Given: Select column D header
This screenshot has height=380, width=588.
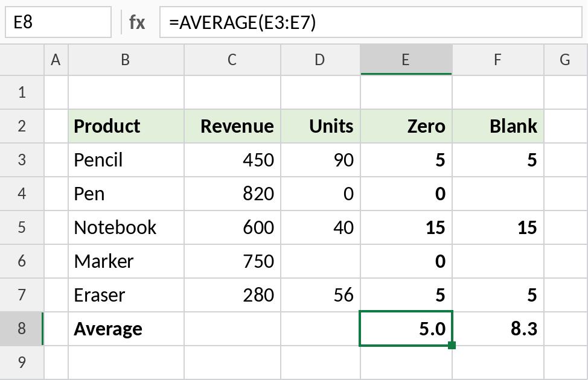Looking at the screenshot, I should [320, 60].
